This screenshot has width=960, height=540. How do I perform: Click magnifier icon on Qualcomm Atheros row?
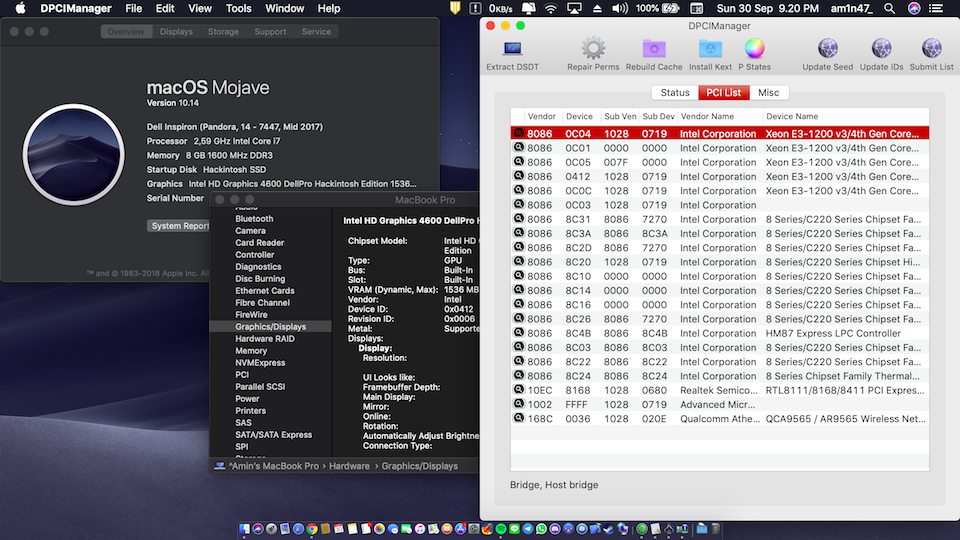[518, 419]
